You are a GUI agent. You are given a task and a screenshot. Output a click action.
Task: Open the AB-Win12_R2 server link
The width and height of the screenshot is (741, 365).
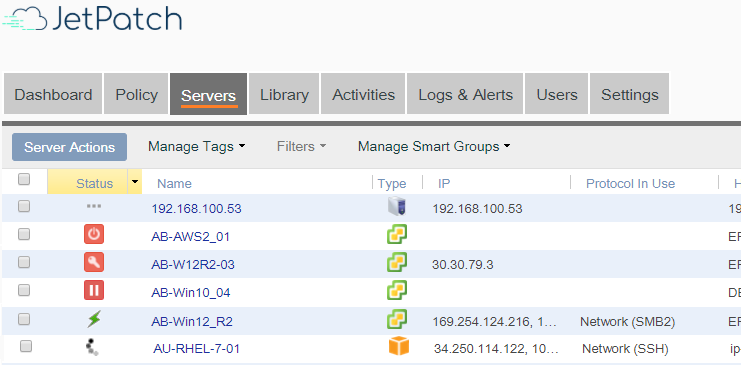coord(192,322)
